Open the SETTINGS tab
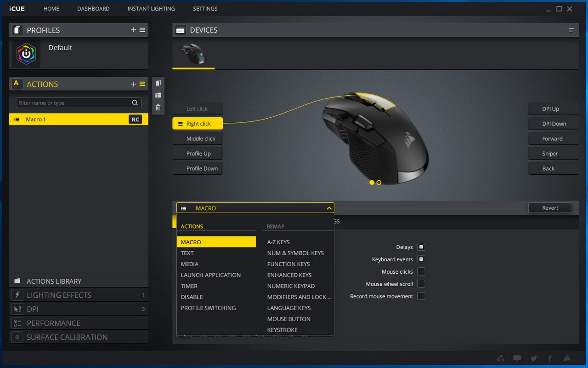The height and width of the screenshot is (368, 588). (205, 9)
